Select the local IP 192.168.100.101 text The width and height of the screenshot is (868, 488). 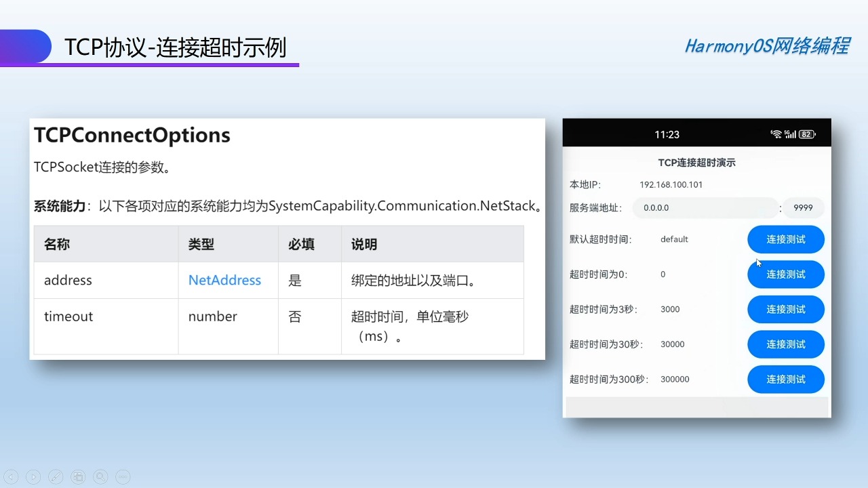pyautogui.click(x=671, y=184)
